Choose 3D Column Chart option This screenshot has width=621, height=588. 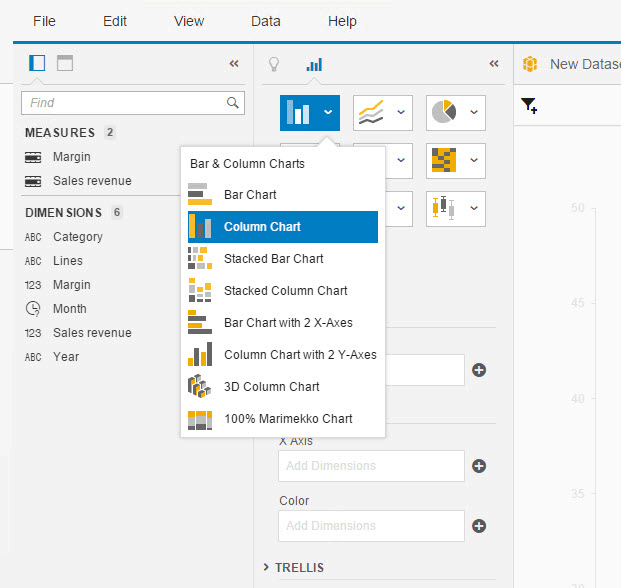pos(271,387)
